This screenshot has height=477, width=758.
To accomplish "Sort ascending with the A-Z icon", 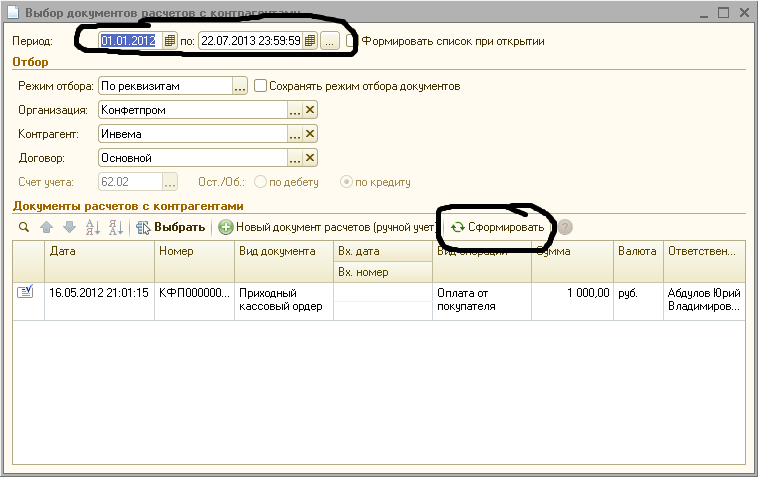I will [x=93, y=227].
